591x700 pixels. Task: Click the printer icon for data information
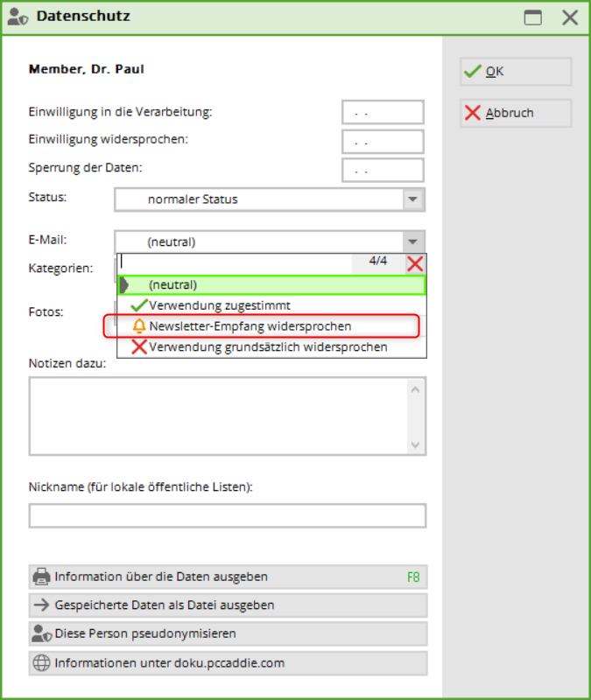coord(41,577)
